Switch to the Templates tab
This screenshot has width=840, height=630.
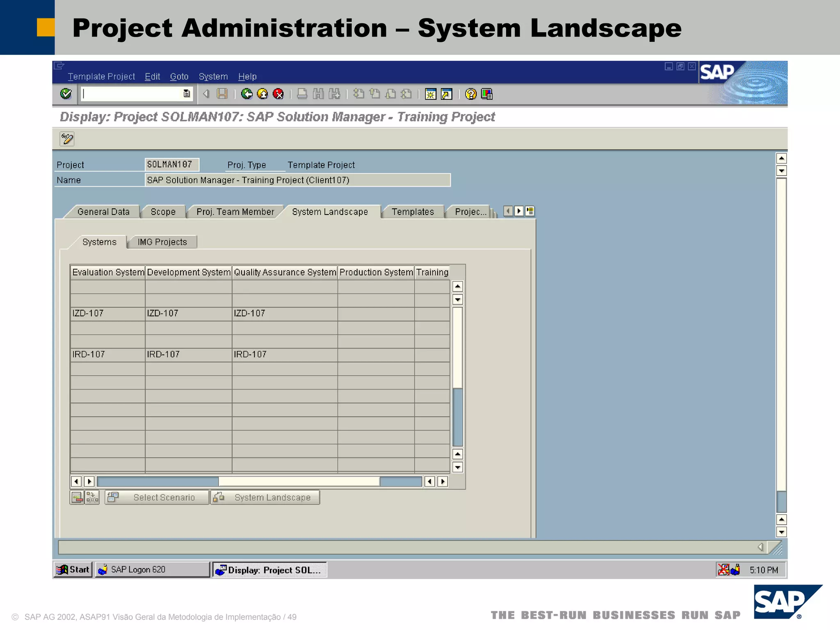point(413,212)
